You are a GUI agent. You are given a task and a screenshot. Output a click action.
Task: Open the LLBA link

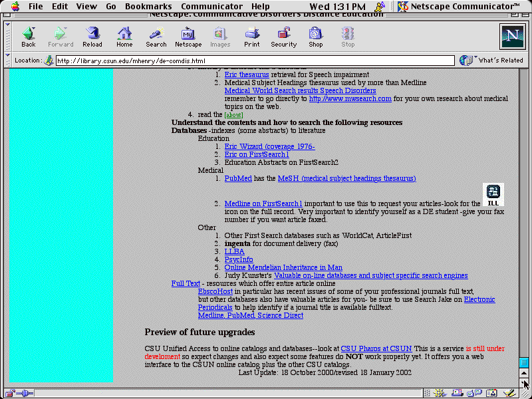point(235,251)
